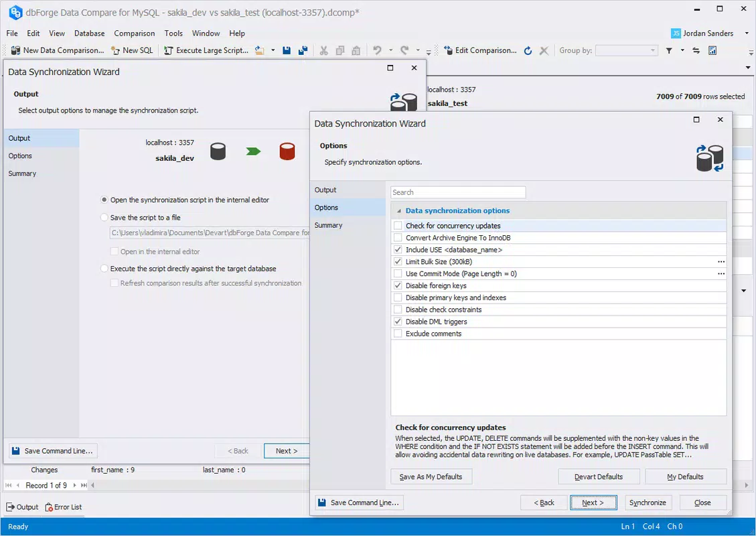Open the Database menu
The height and width of the screenshot is (536, 756).
[x=89, y=33]
